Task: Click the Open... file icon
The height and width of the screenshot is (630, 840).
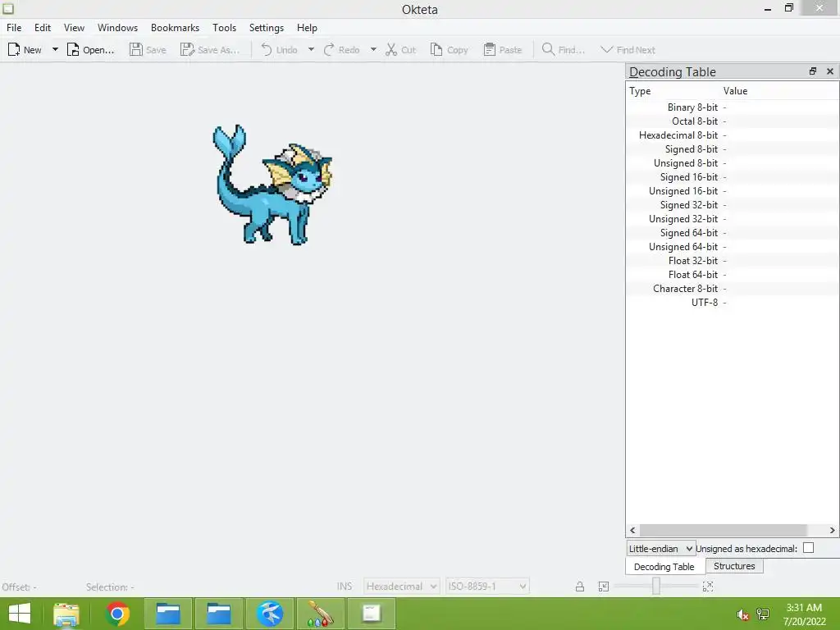Action: click(x=73, y=50)
